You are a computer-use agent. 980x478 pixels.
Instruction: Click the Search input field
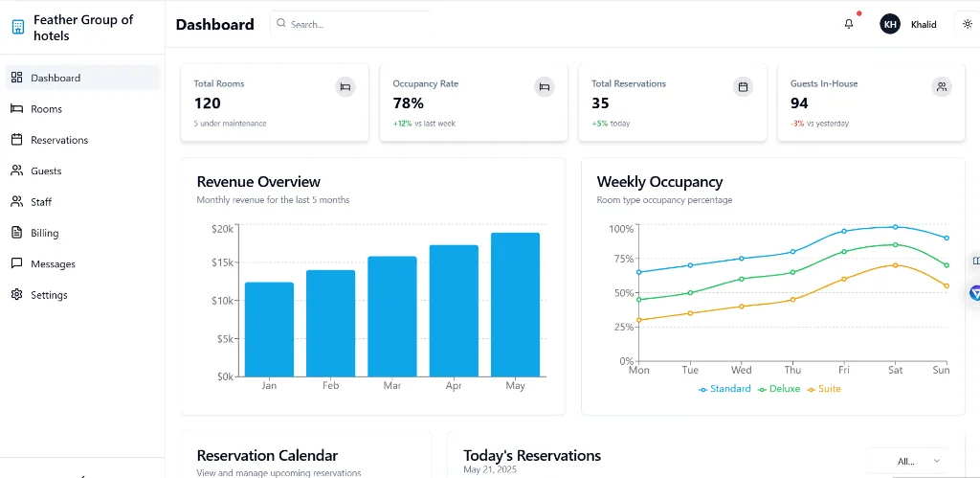click(350, 24)
